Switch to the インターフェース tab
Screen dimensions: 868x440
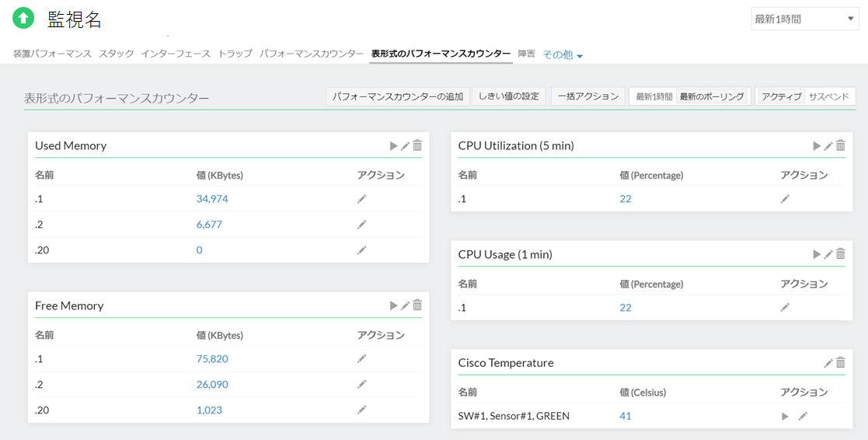click(x=176, y=54)
